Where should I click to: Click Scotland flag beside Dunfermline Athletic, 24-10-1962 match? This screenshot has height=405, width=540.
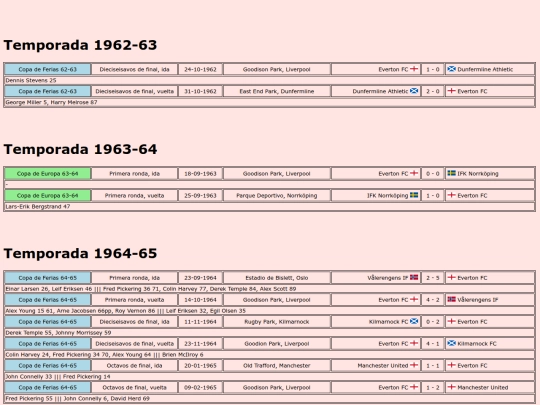click(451, 69)
